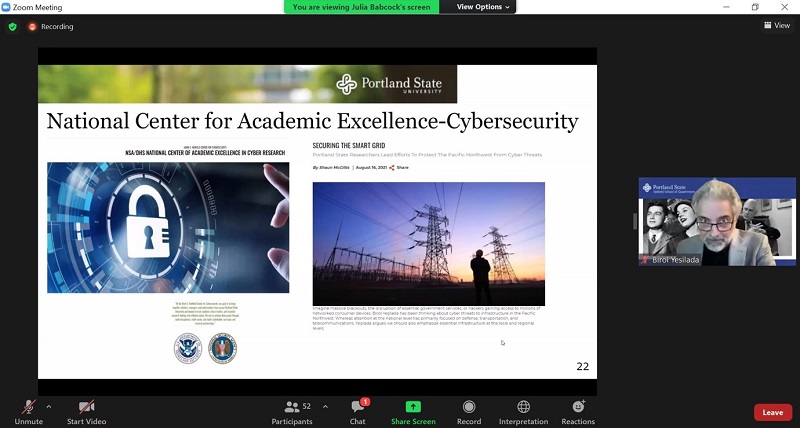Click the power lines sunset photo
The width and height of the screenshot is (800, 428).
pos(429,244)
